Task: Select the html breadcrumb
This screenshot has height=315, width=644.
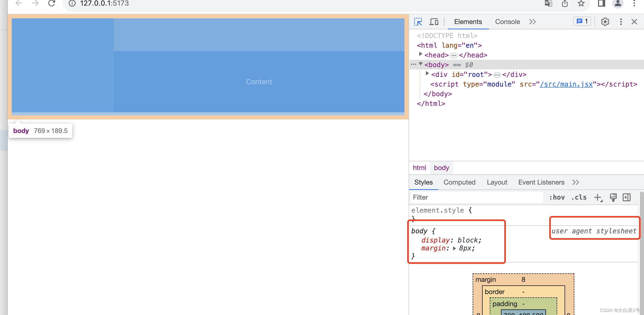Action: [x=419, y=168]
